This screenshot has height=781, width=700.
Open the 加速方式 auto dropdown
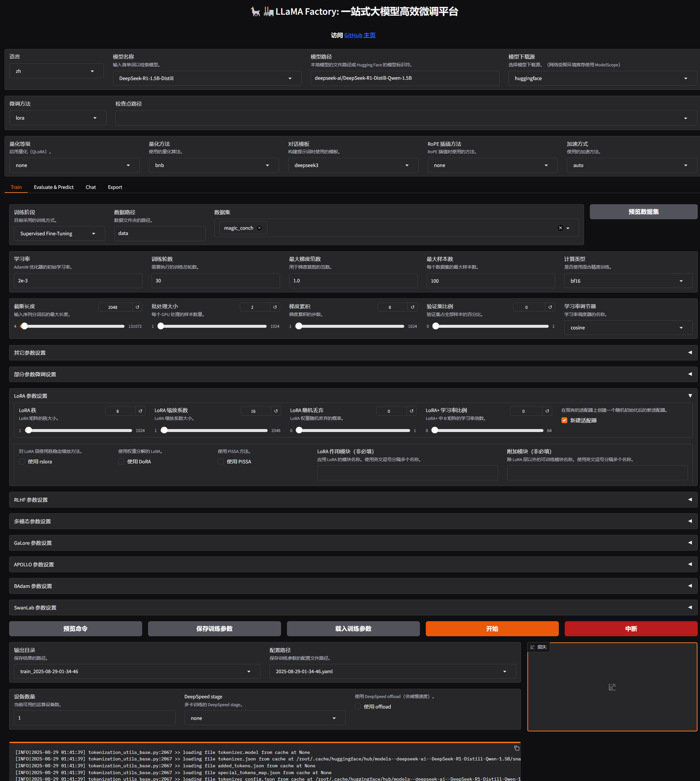(x=632, y=165)
